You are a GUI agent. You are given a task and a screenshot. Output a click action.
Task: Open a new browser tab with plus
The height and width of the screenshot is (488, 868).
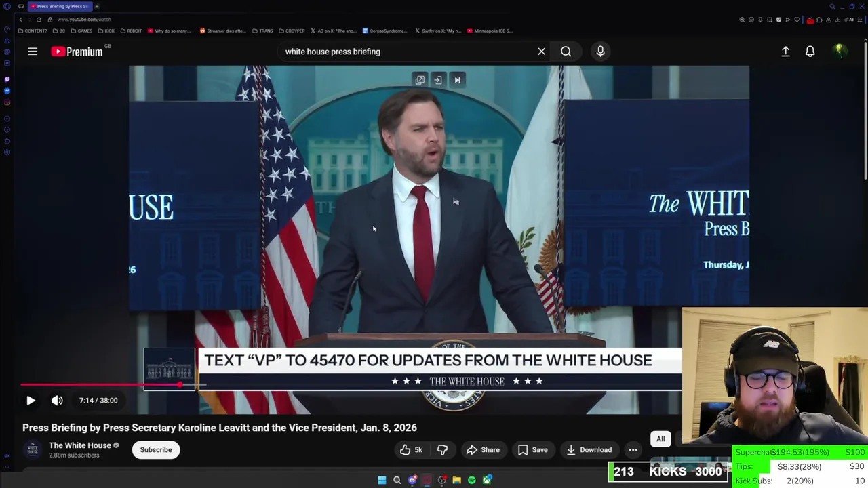click(96, 6)
